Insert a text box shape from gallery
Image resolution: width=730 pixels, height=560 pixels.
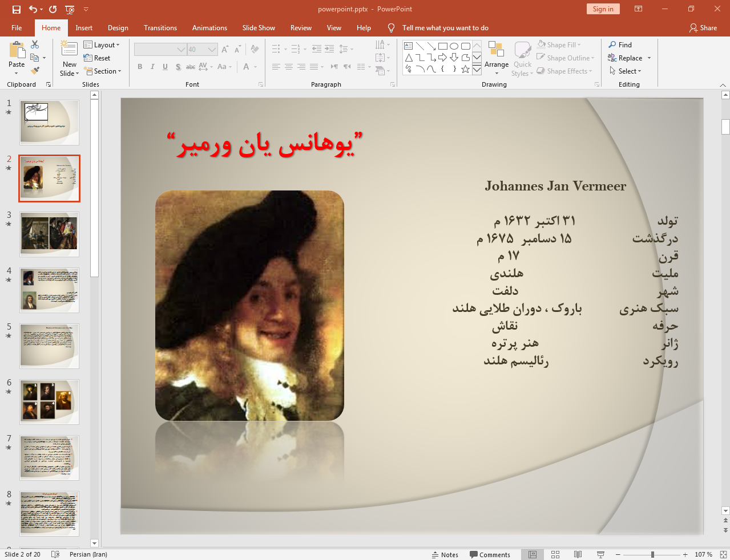(x=408, y=46)
